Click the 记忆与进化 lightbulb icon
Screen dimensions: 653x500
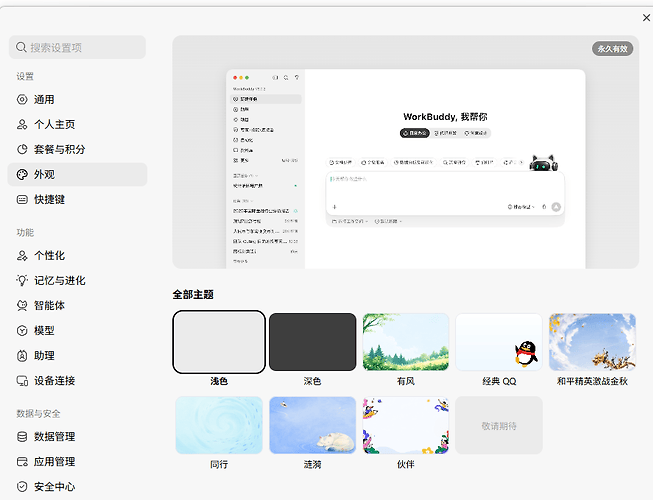coord(22,280)
